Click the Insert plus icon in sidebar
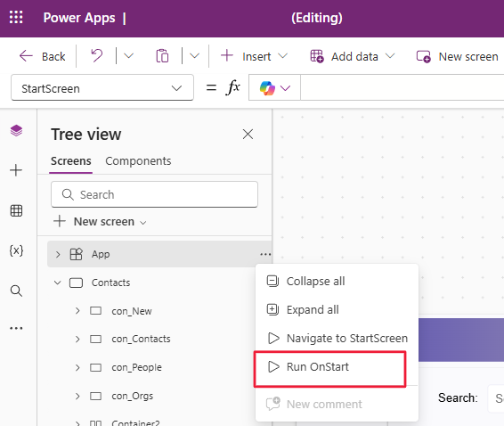Viewport: 504px width, 426px height. 16,170
